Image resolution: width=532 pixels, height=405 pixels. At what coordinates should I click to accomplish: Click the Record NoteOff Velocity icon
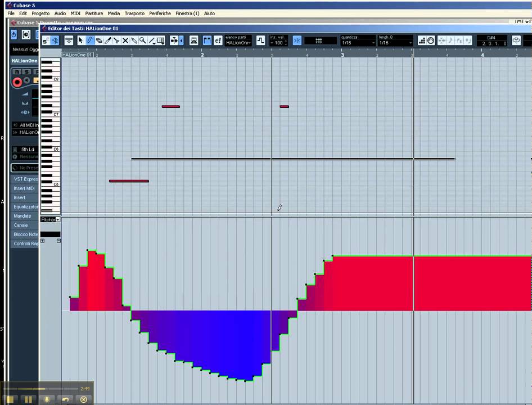pos(468,40)
